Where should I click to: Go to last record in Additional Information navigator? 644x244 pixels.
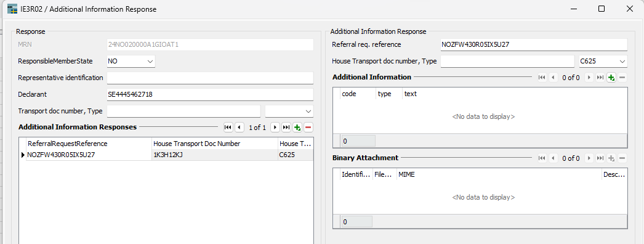(600, 77)
